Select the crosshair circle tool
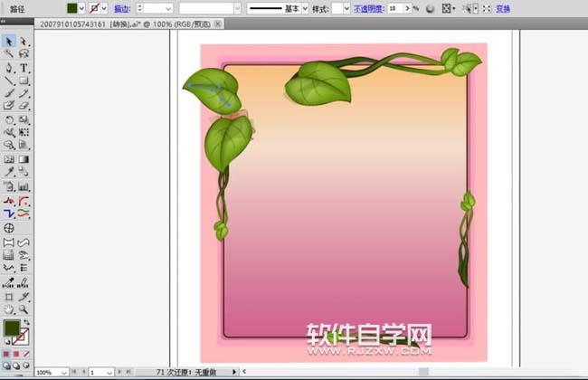The image size is (588, 380). pos(9,228)
